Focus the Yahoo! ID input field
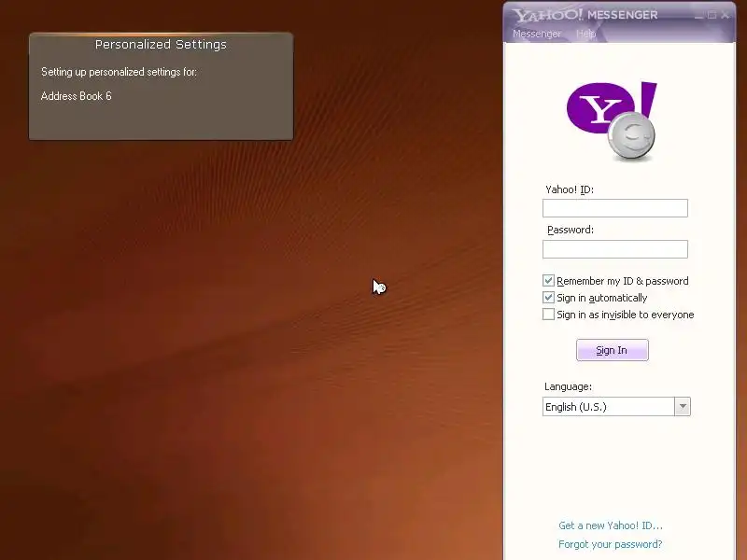The height and width of the screenshot is (560, 747). (x=615, y=208)
